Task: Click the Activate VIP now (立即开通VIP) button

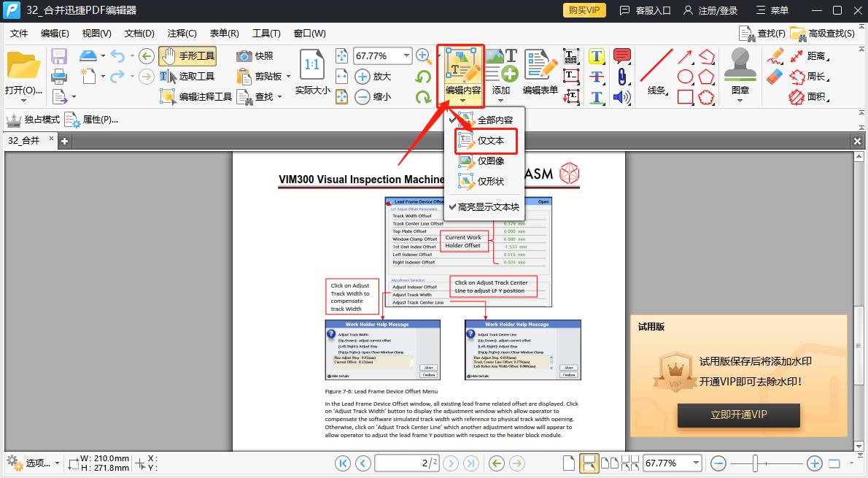Action: pyautogui.click(x=738, y=415)
